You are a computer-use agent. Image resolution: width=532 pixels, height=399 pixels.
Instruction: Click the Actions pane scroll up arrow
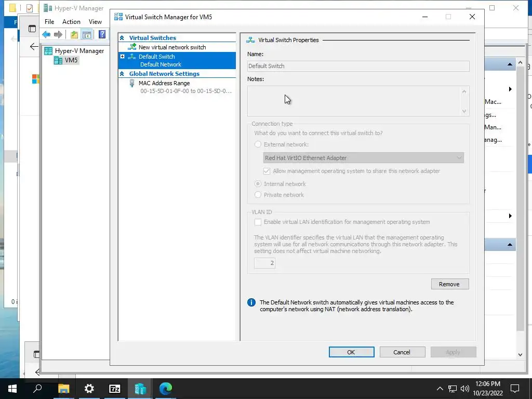520,63
